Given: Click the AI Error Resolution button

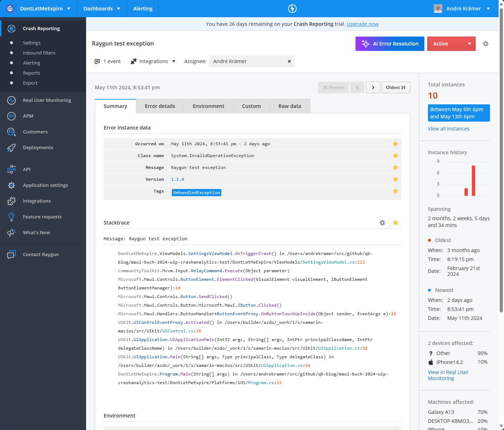Looking at the screenshot, I should pos(390,43).
